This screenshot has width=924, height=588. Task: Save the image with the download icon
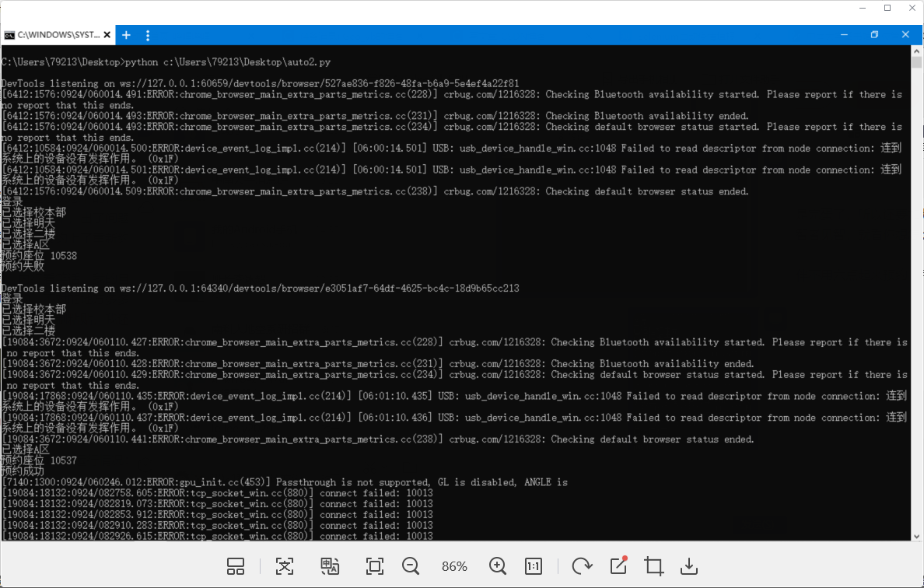click(689, 566)
